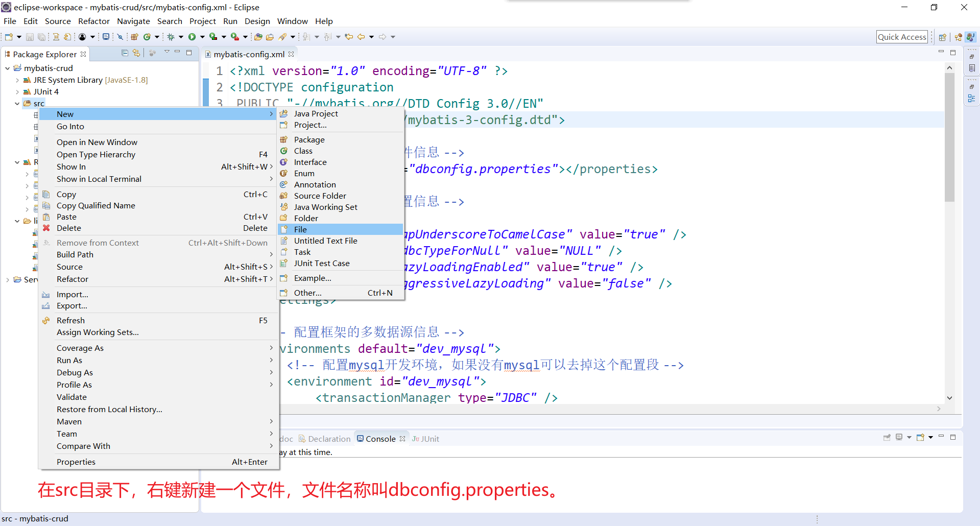Collapse the src folder node
The image size is (980, 526).
pos(17,104)
